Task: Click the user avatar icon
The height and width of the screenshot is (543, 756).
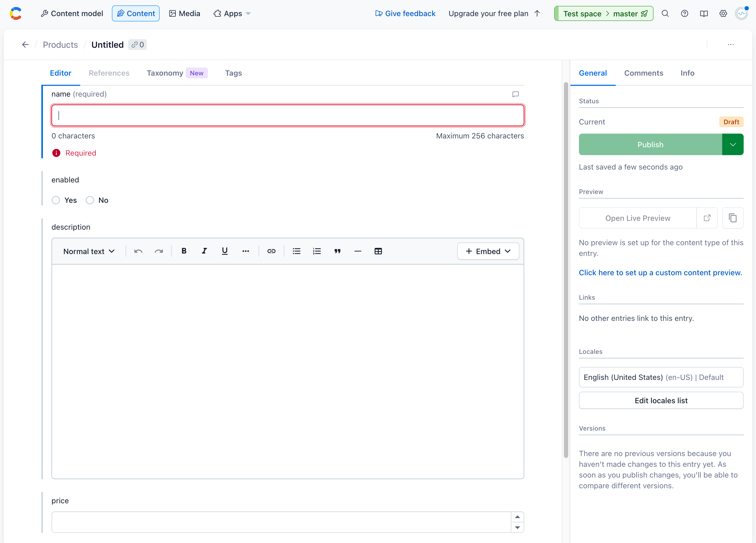Action: click(x=742, y=13)
